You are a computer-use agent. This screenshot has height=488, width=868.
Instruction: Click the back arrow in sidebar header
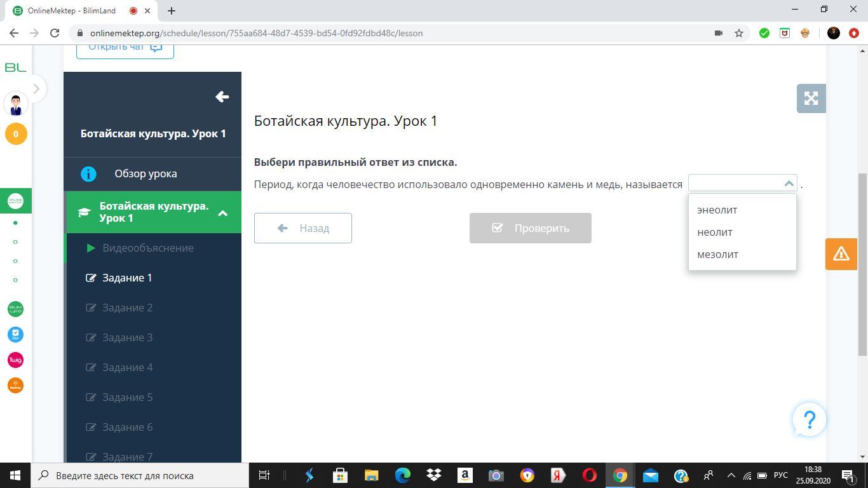222,97
